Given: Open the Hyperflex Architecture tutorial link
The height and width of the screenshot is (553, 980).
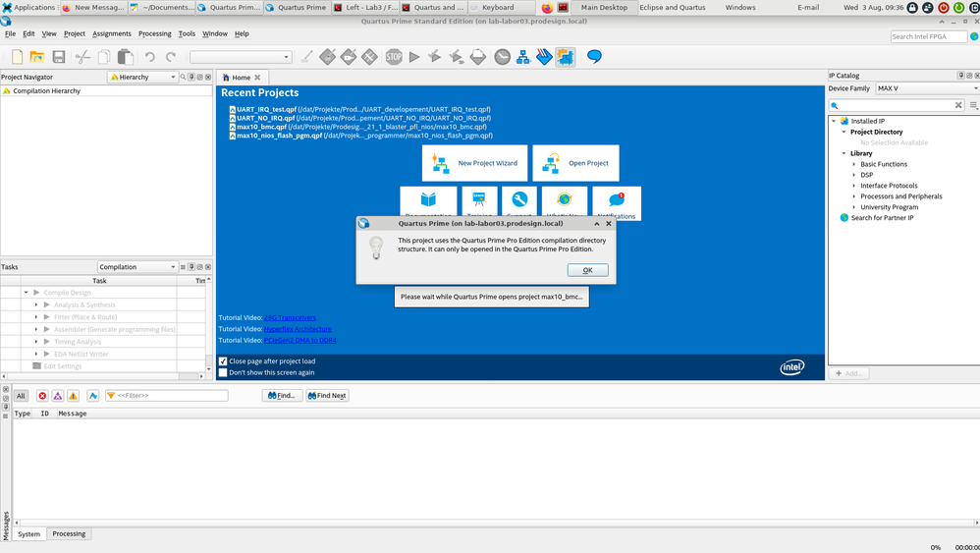Looking at the screenshot, I should pos(298,329).
